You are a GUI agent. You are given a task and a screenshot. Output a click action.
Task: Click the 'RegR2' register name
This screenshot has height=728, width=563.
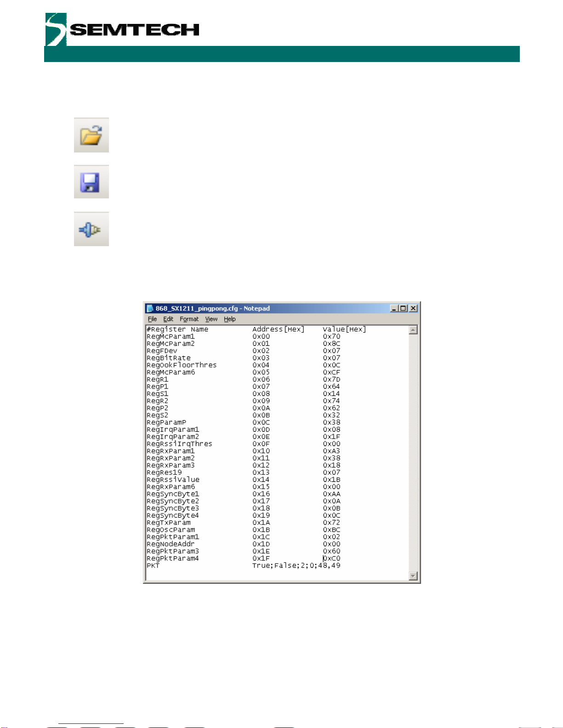pyautogui.click(x=158, y=401)
